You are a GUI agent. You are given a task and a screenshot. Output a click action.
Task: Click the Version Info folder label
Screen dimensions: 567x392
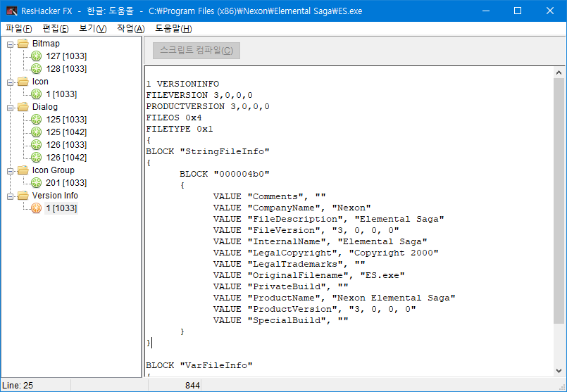click(55, 196)
